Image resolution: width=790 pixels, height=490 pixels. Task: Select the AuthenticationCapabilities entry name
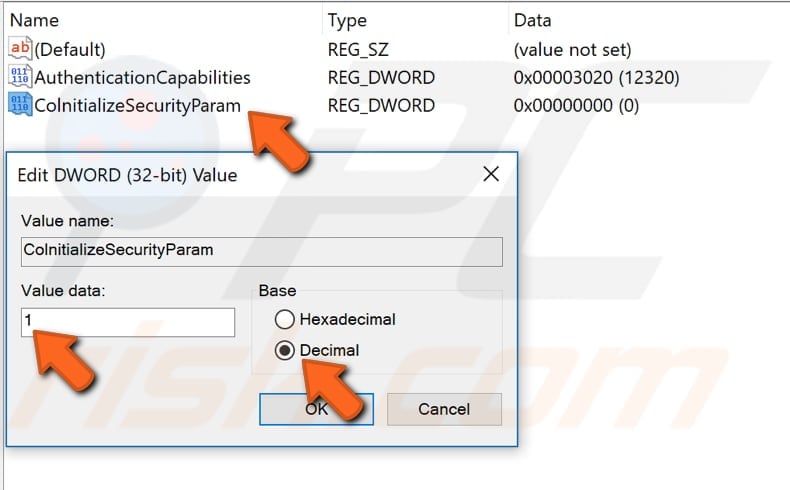pyautogui.click(x=143, y=77)
